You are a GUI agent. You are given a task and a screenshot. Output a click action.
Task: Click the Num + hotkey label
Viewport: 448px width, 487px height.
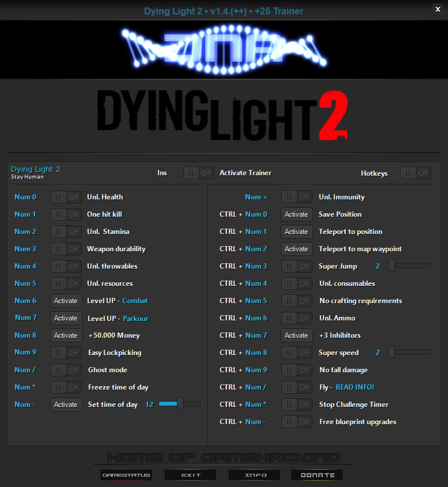click(256, 197)
